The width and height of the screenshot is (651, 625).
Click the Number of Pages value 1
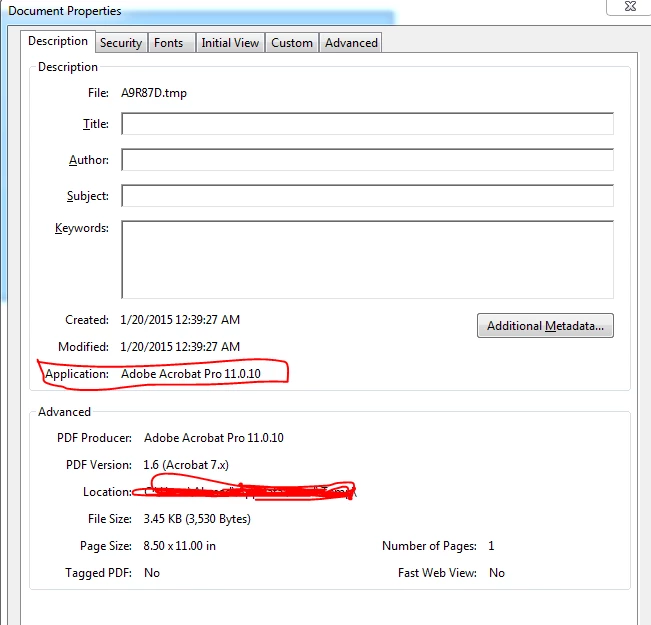pos(491,546)
